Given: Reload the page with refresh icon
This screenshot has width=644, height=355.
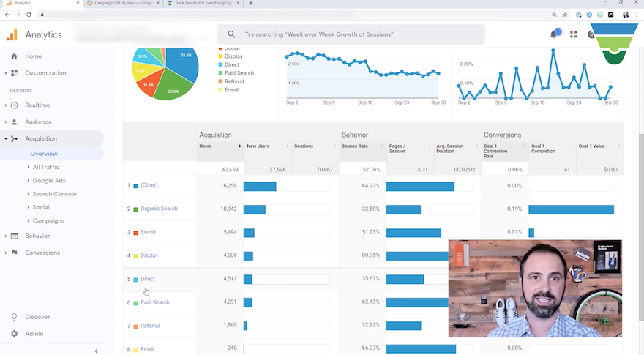Looking at the screenshot, I should [x=29, y=15].
